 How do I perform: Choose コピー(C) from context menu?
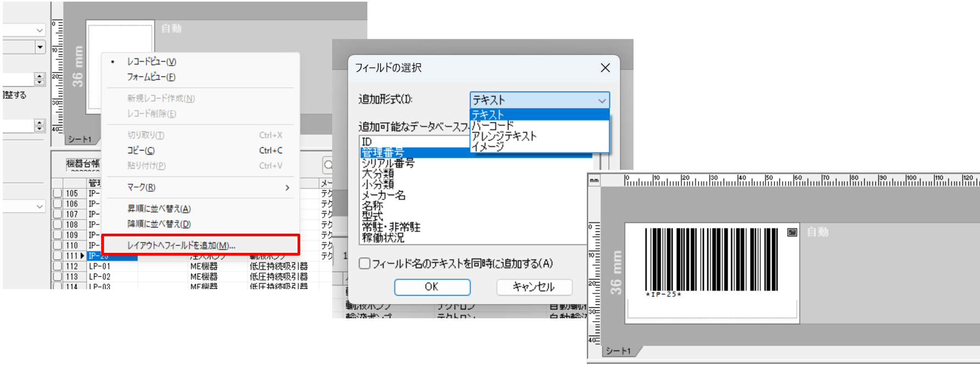pyautogui.click(x=141, y=151)
